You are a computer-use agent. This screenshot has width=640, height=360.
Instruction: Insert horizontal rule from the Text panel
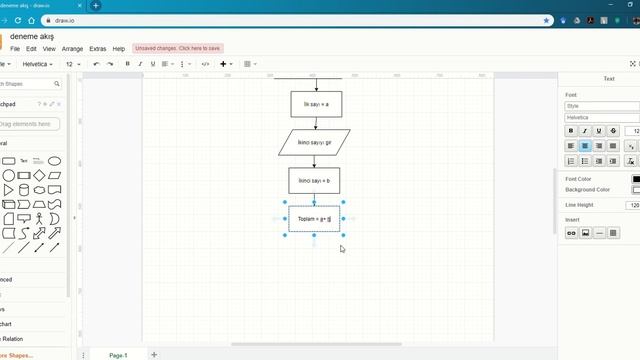click(x=599, y=233)
